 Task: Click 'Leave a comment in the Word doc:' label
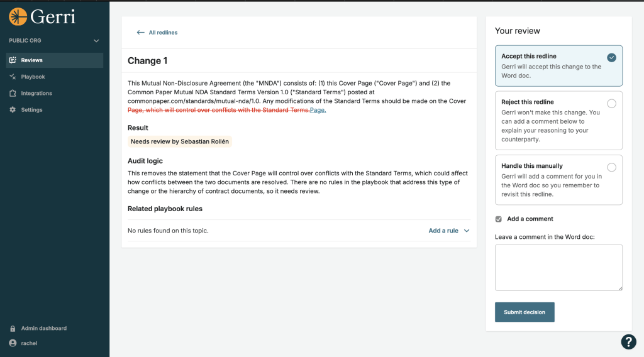(x=545, y=237)
